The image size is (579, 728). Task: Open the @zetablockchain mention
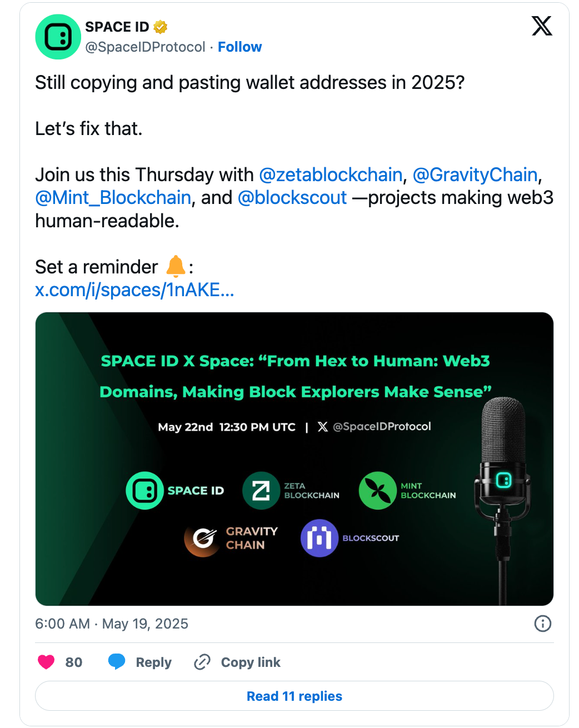(331, 174)
